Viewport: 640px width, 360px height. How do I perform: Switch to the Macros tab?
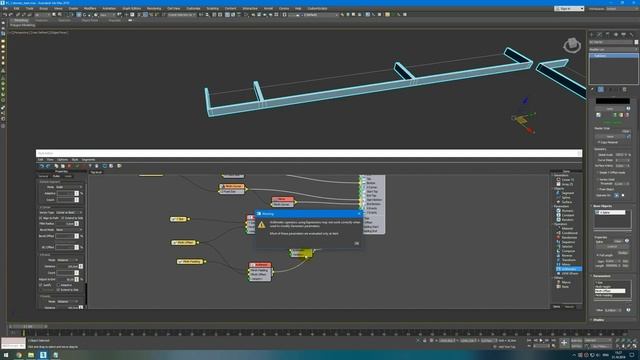[x=569, y=307]
